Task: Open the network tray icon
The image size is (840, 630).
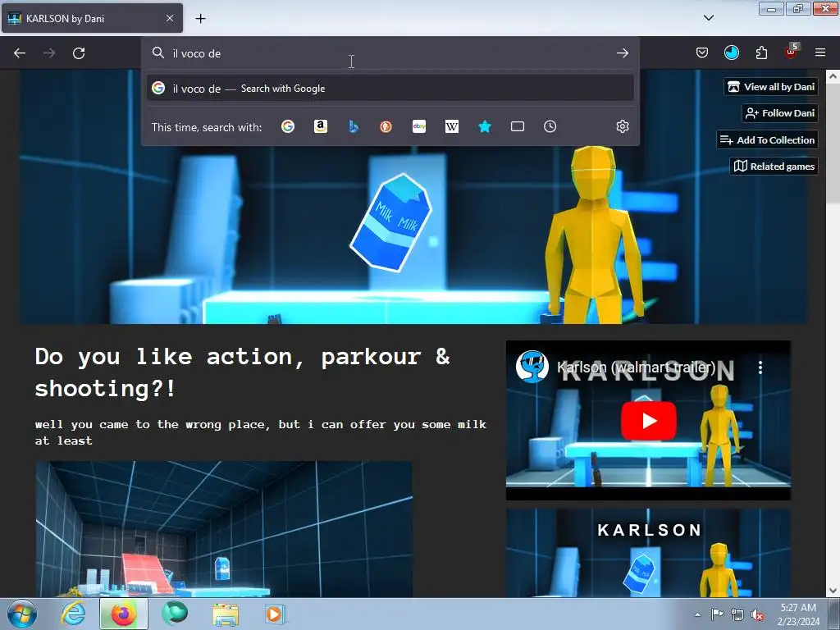Action: pos(737,614)
